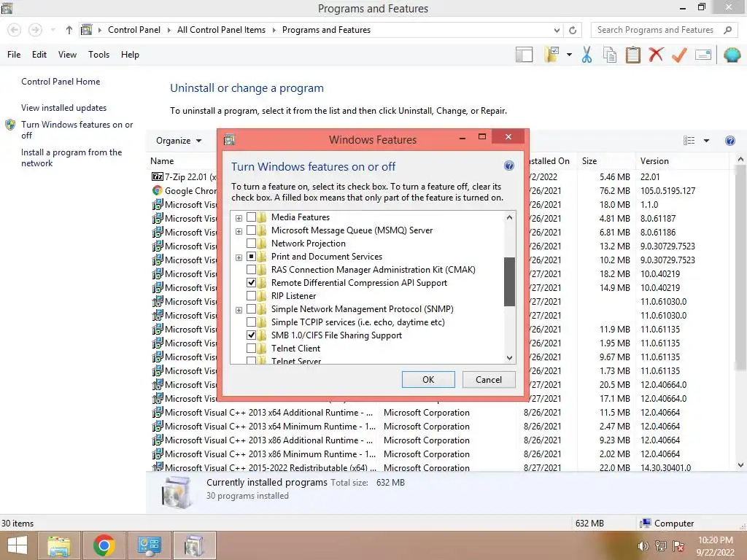747x560 pixels.
Task: Expand Print and Document Services node
Action: pyautogui.click(x=239, y=257)
